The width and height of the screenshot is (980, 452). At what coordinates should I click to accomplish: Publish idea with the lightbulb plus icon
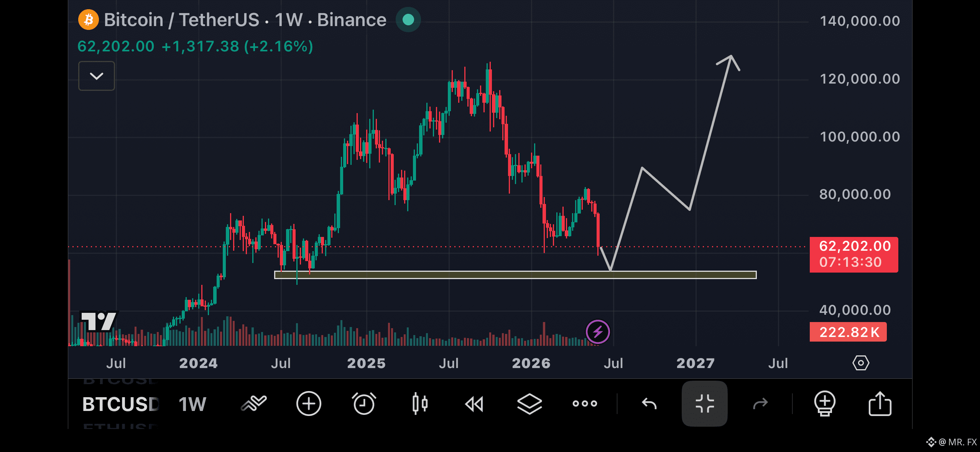(x=825, y=404)
